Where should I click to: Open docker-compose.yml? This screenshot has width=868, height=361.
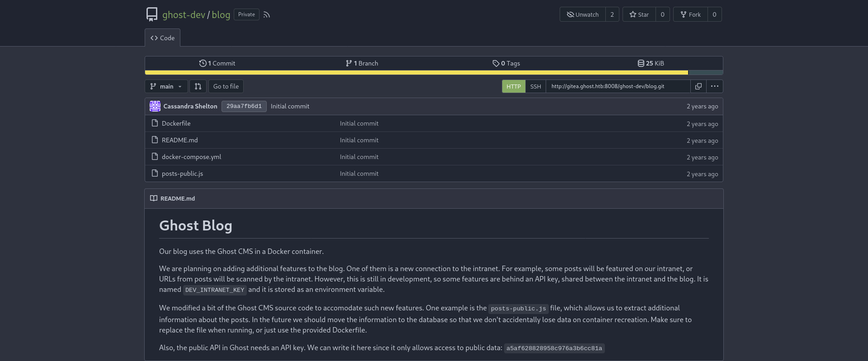pos(191,157)
